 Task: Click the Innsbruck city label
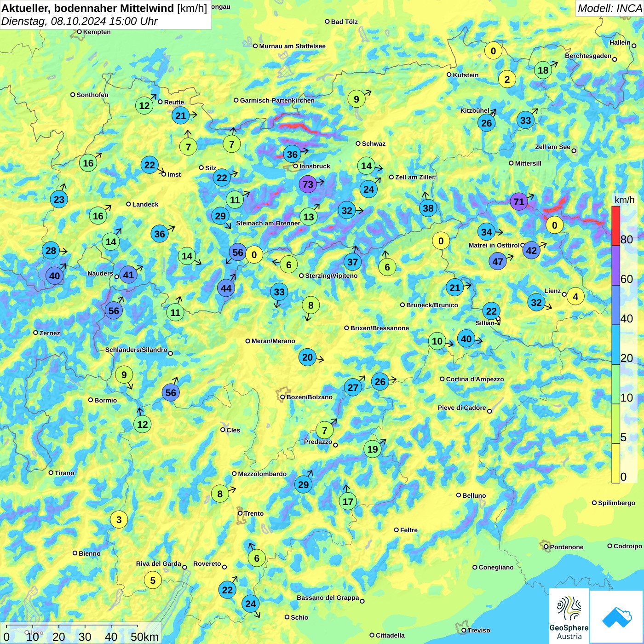click(315, 166)
